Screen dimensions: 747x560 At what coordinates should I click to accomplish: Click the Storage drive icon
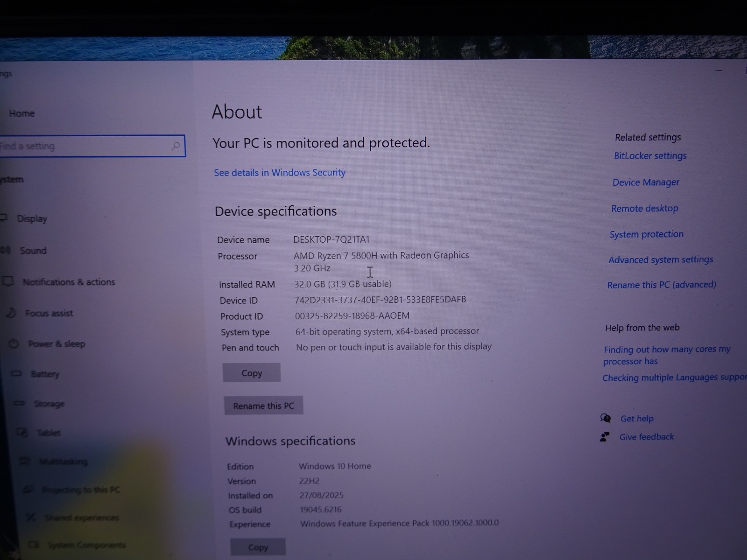pyautogui.click(x=20, y=403)
